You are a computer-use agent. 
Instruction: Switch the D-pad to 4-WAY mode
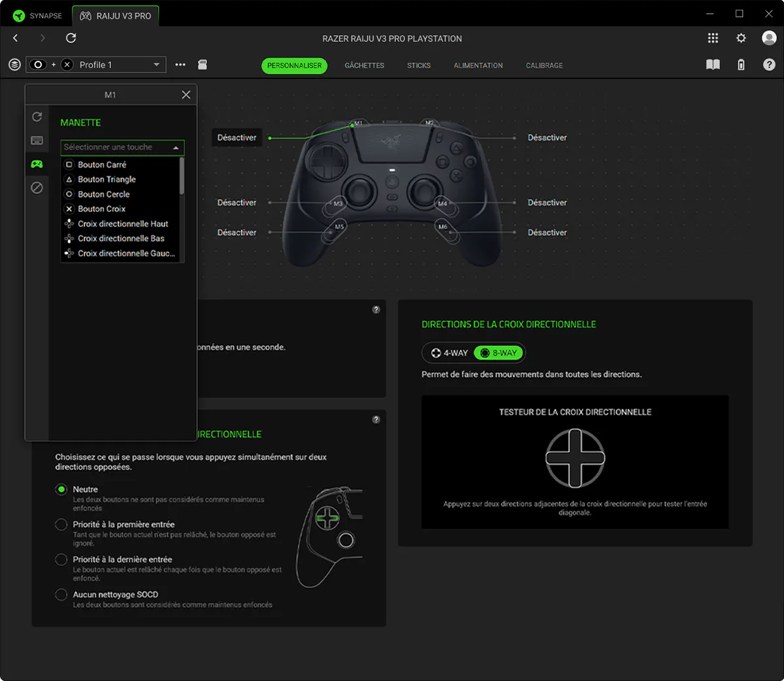point(448,352)
